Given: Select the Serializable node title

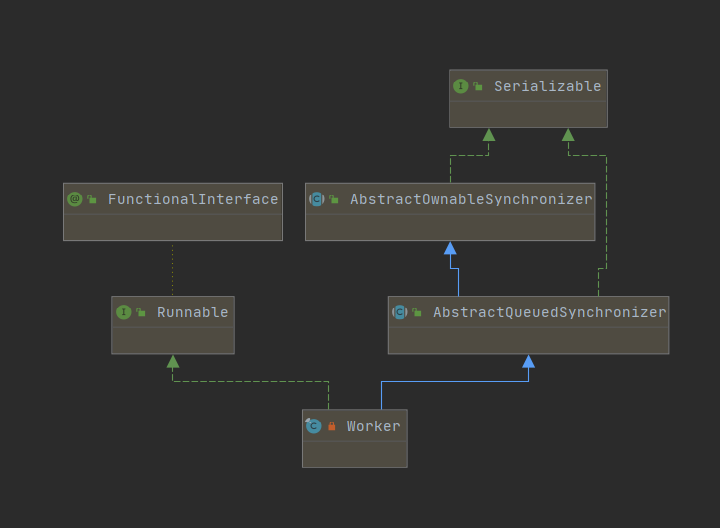Looking at the screenshot, I should [547, 86].
